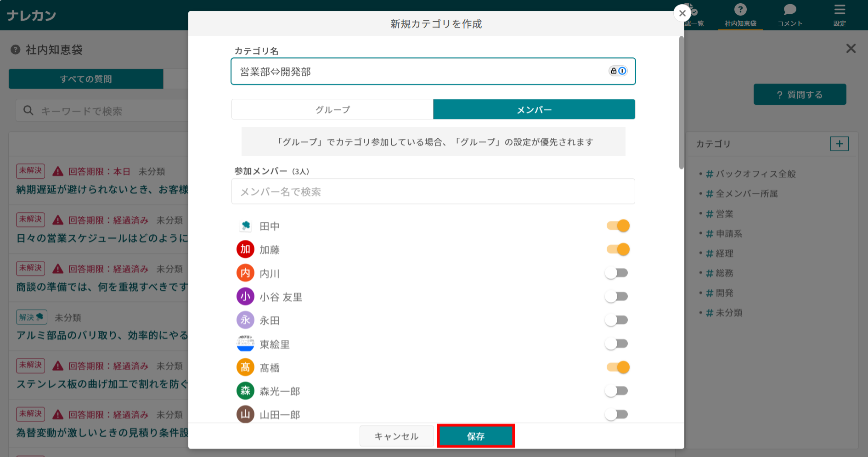The width and height of the screenshot is (868, 457).
Task: Click the キャンセル button
Action: (396, 435)
